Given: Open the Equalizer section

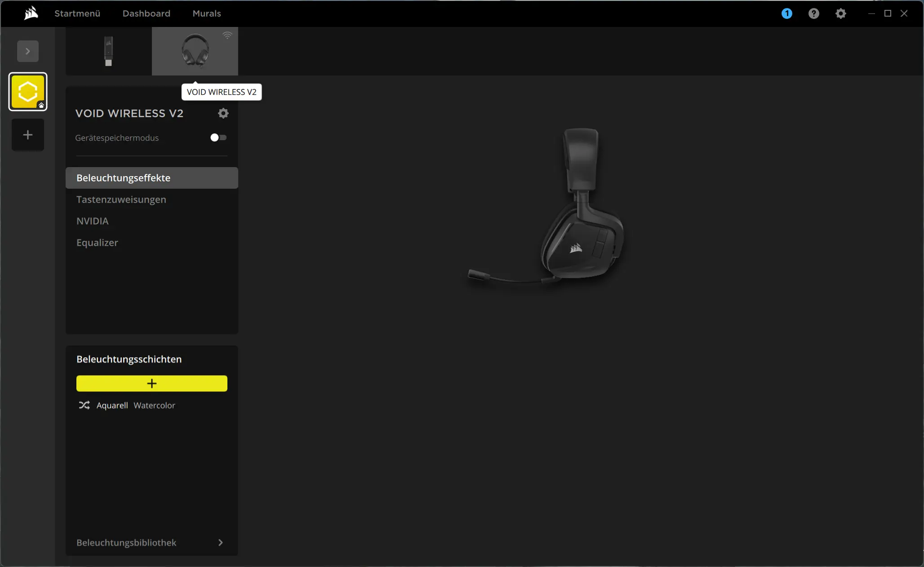Looking at the screenshot, I should coord(97,243).
